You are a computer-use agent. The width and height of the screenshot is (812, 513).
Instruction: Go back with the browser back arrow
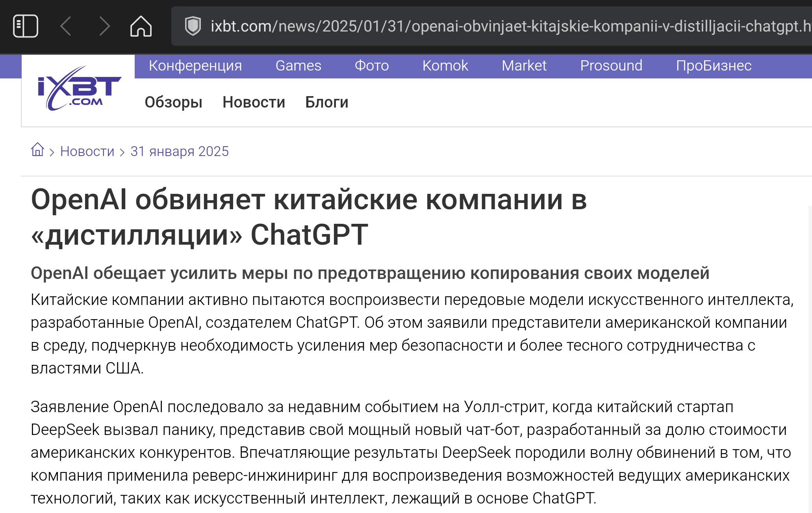(x=66, y=26)
